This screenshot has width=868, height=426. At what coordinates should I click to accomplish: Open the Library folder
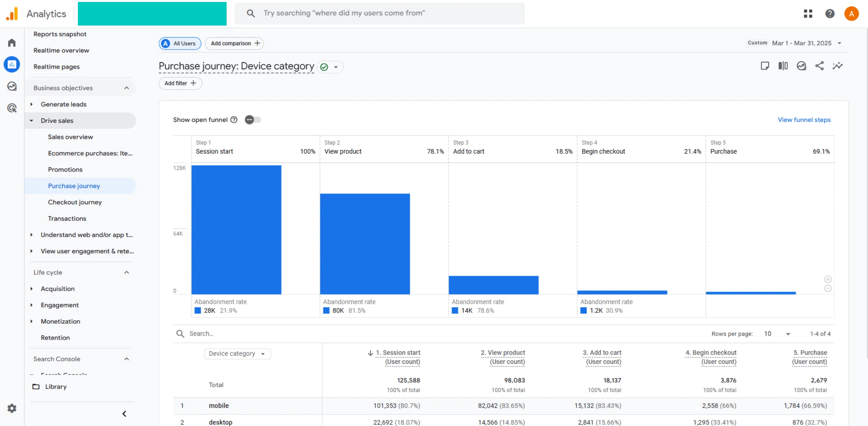pyautogui.click(x=50, y=387)
